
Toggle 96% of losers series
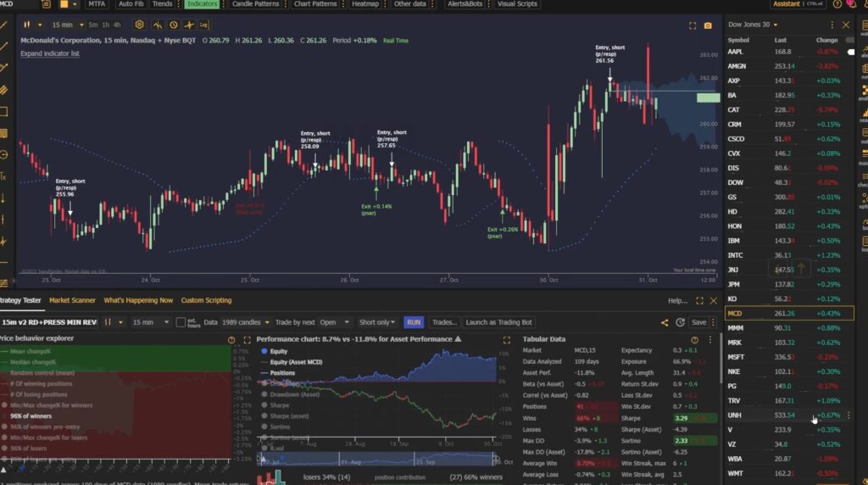pos(23,449)
